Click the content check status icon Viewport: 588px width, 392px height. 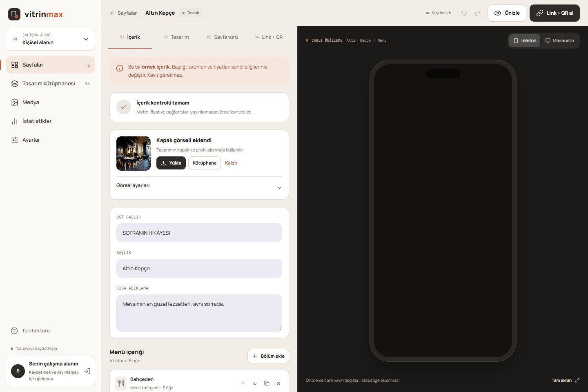(124, 107)
